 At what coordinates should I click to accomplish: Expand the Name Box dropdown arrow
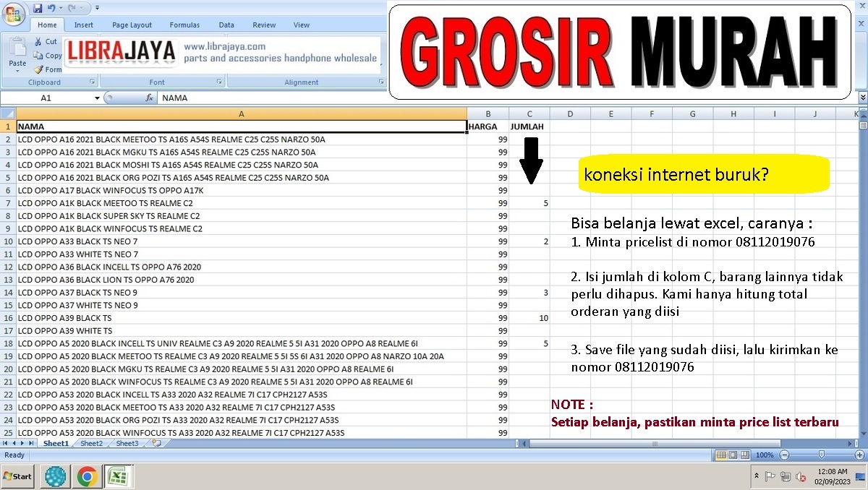point(98,98)
